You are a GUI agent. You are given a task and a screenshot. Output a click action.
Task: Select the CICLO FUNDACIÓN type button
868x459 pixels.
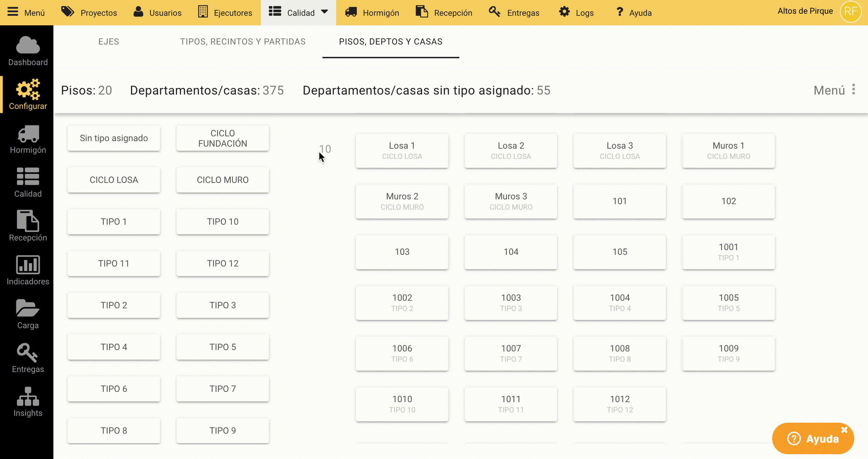pyautogui.click(x=222, y=138)
